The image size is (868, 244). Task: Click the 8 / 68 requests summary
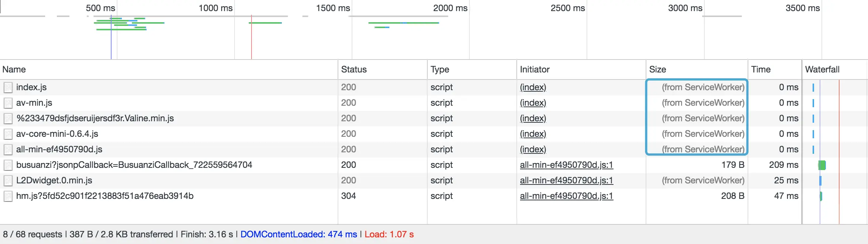click(x=33, y=234)
